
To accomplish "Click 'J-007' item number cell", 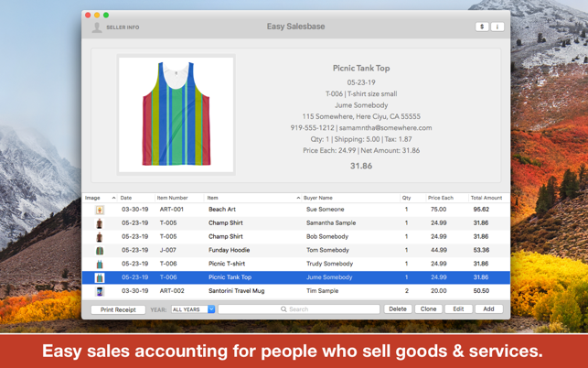I will pyautogui.click(x=168, y=250).
